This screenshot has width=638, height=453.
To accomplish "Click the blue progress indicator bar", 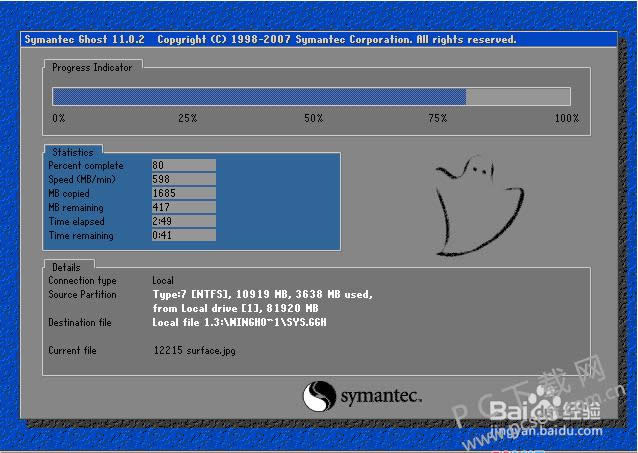I will pos(312,97).
